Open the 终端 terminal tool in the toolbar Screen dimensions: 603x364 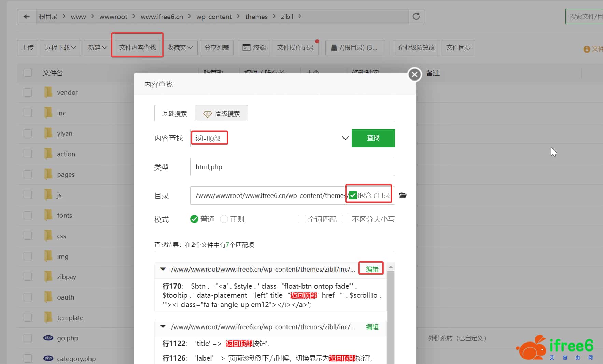254,47
